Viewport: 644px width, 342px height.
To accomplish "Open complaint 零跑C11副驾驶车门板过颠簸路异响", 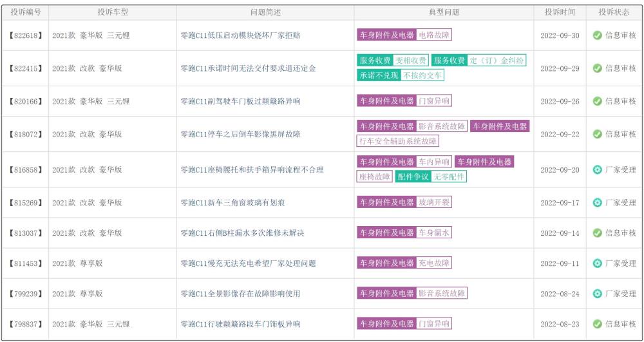I will (x=240, y=101).
